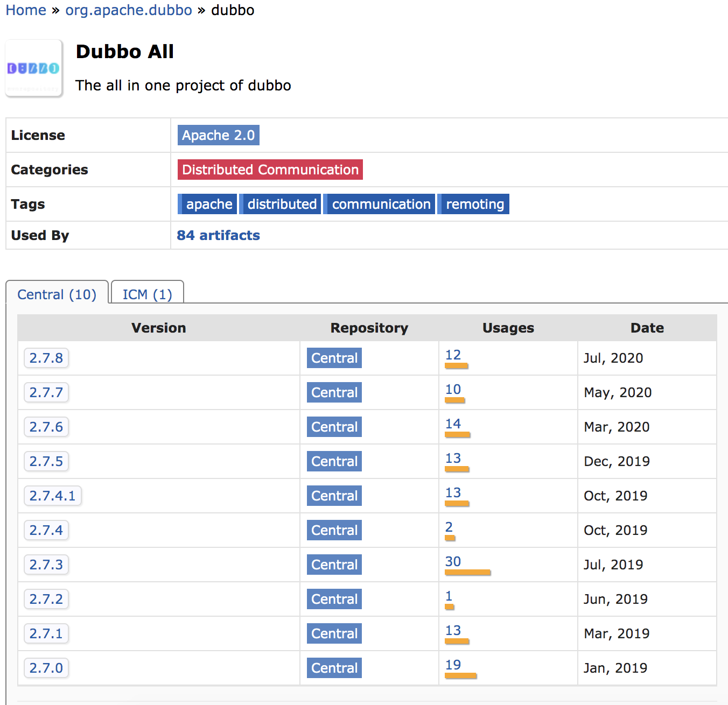This screenshot has width=728, height=705.
Task: Click the date Jul, 2020
Action: click(613, 358)
